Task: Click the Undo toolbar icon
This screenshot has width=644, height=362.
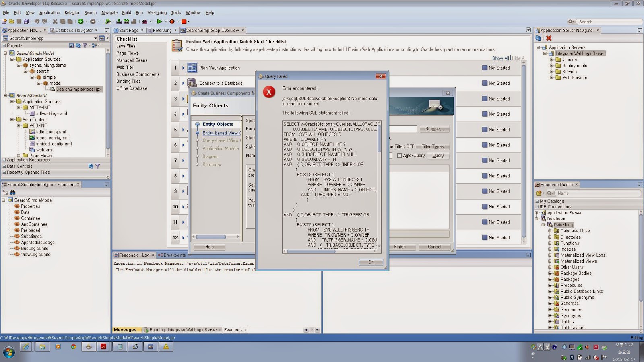Action: [37, 21]
